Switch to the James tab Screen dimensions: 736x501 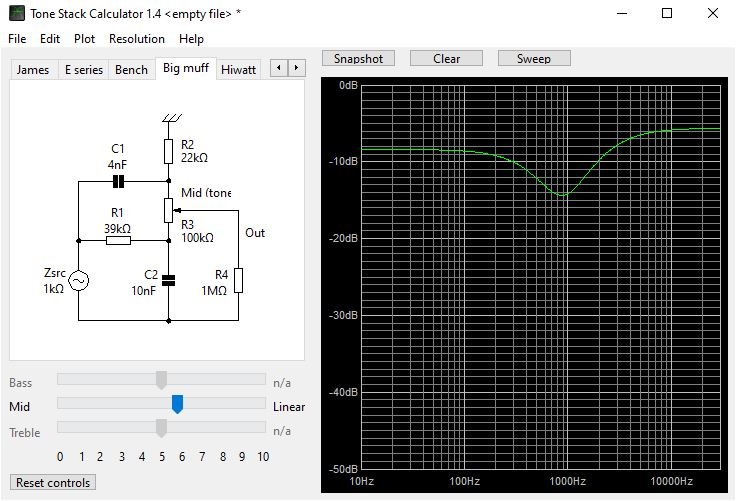point(33,70)
